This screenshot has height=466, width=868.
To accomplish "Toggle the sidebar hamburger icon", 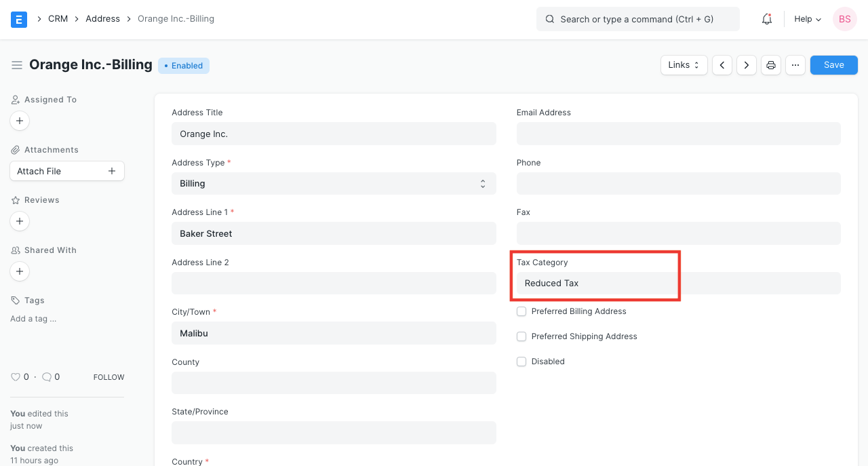I will point(17,65).
